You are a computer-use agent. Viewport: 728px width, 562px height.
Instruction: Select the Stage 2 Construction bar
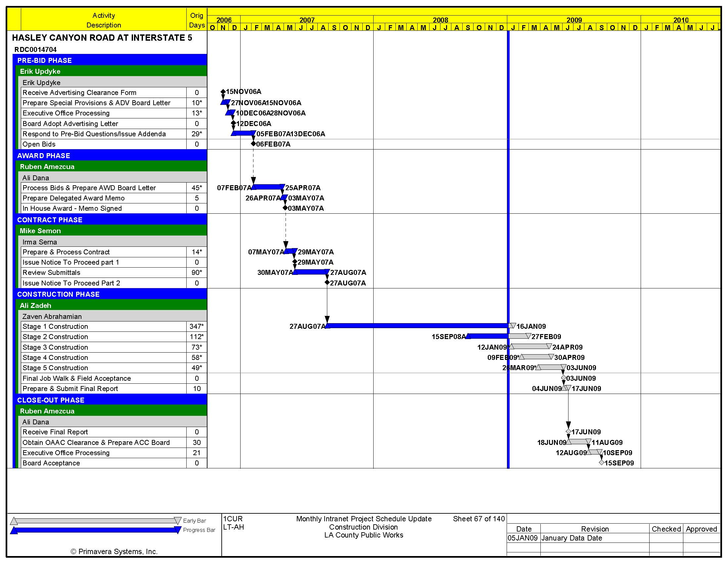[x=498, y=336]
